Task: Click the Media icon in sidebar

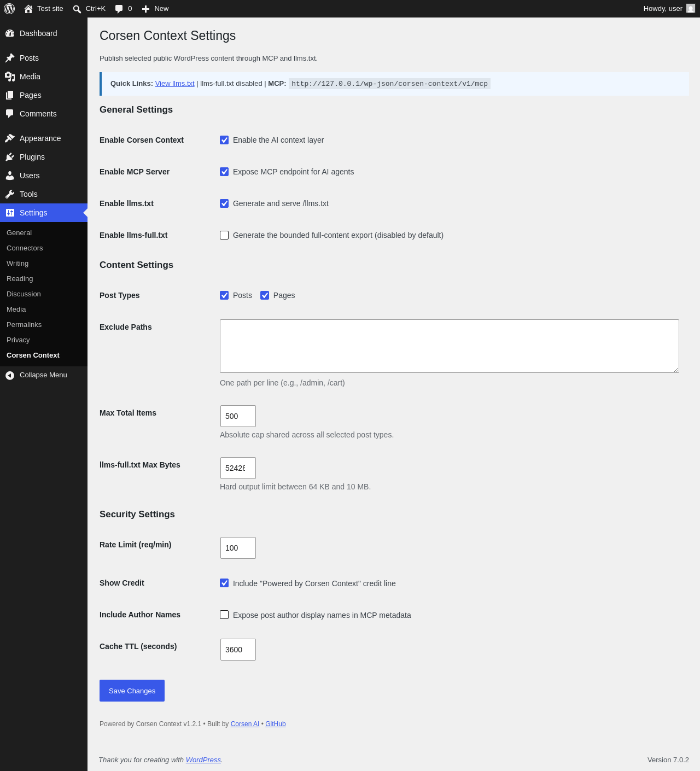Action: [x=10, y=77]
